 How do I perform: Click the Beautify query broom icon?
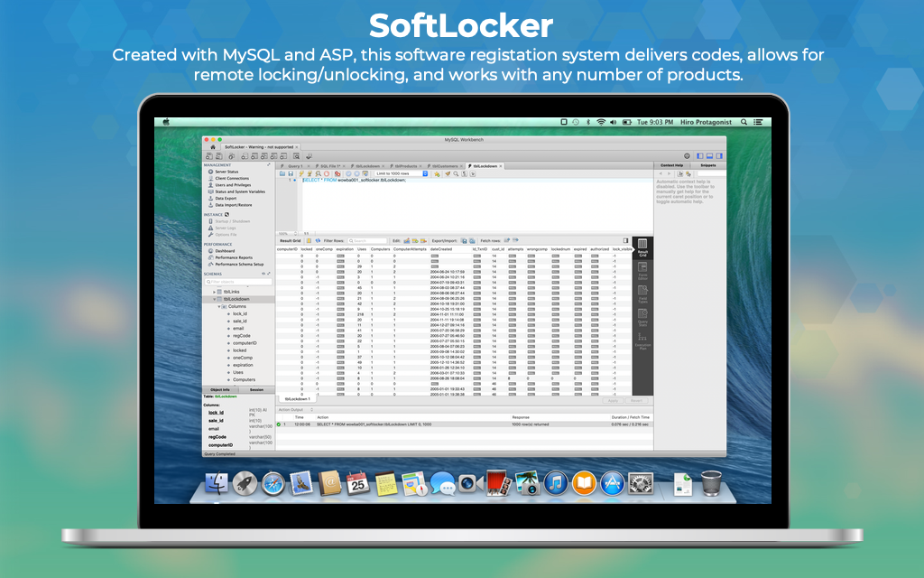click(446, 173)
